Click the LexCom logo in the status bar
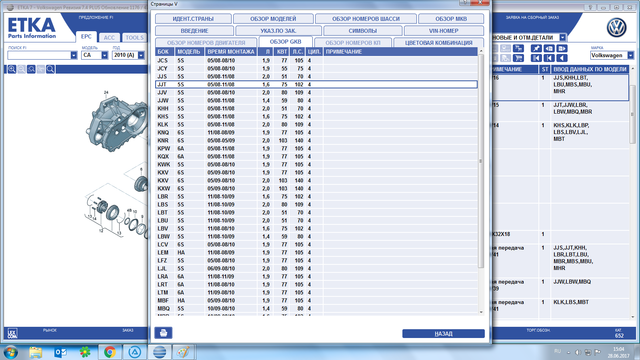The width and height of the screenshot is (640, 360). click(x=13, y=333)
